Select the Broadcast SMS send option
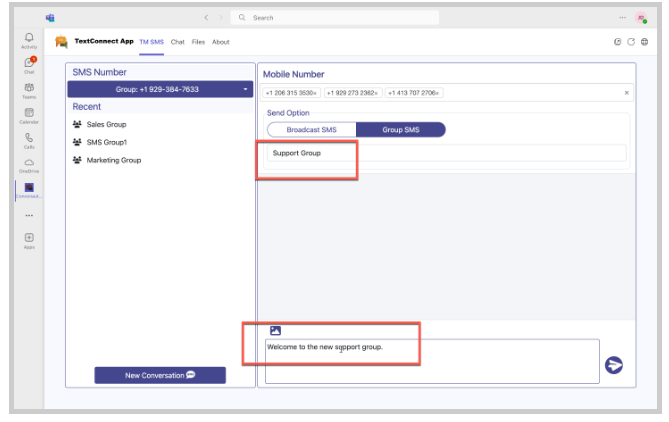Screen dimensions: 669x422 click(x=312, y=130)
